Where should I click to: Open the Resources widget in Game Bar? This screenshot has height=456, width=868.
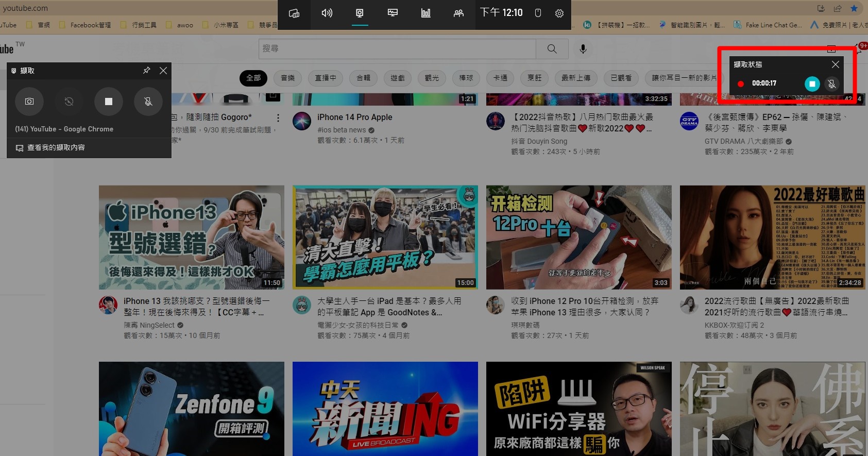pyautogui.click(x=426, y=13)
